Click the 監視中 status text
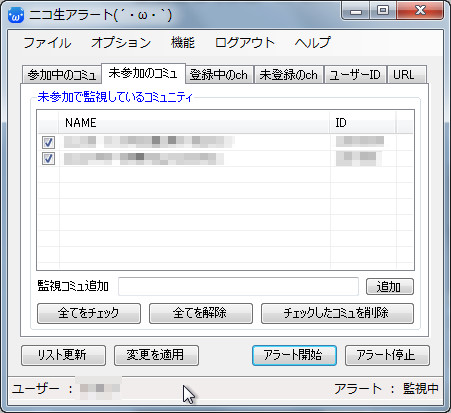 tap(421, 389)
